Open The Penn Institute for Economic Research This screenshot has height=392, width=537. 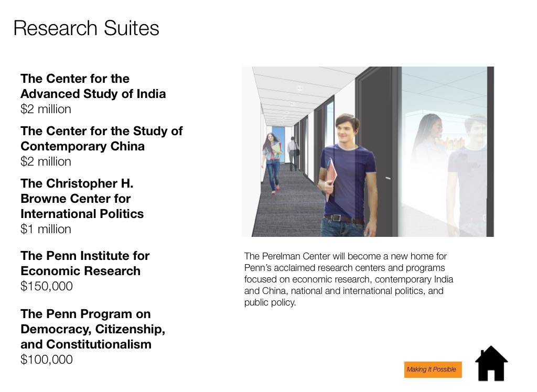click(85, 263)
